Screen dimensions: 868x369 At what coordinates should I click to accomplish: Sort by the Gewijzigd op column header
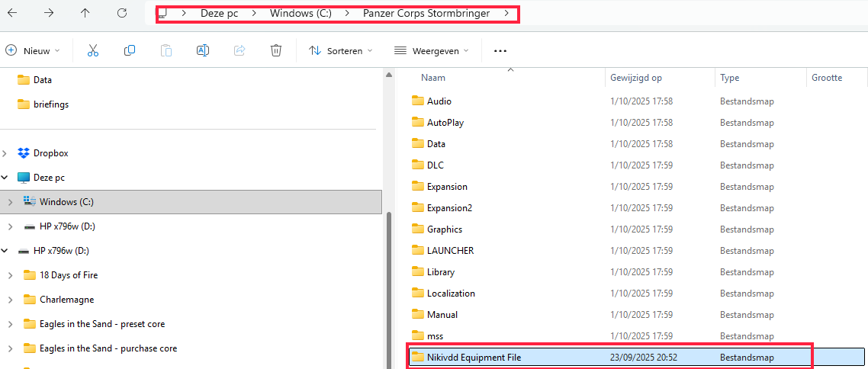pos(636,78)
